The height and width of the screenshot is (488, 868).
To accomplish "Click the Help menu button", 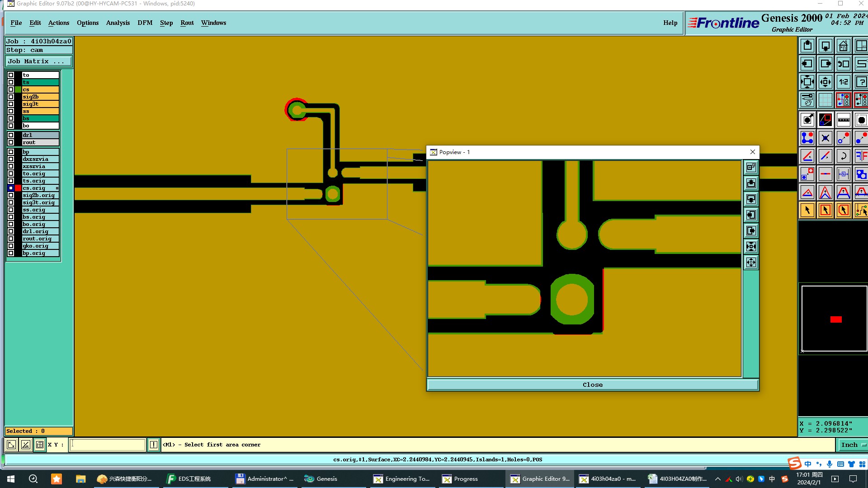I will (x=670, y=23).
